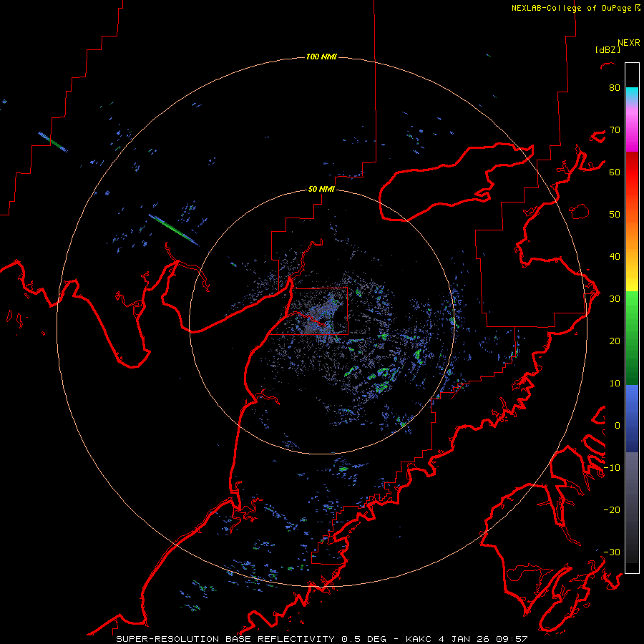Viewport: 644px width, 644px height.
Task: Click the NEXLAB-College of DuPage credit text
Action: pos(572,8)
